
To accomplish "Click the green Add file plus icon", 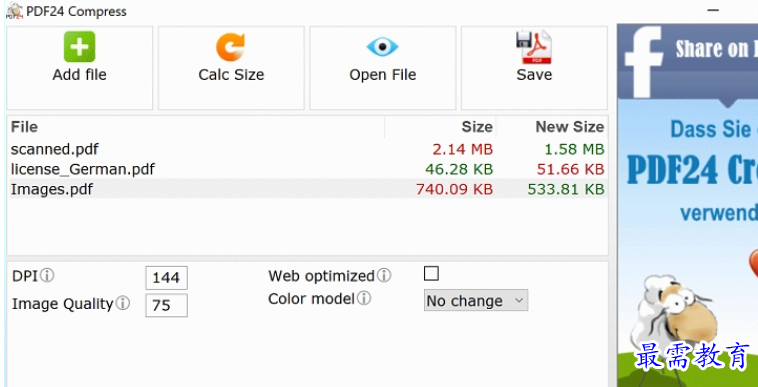I will [x=79, y=47].
